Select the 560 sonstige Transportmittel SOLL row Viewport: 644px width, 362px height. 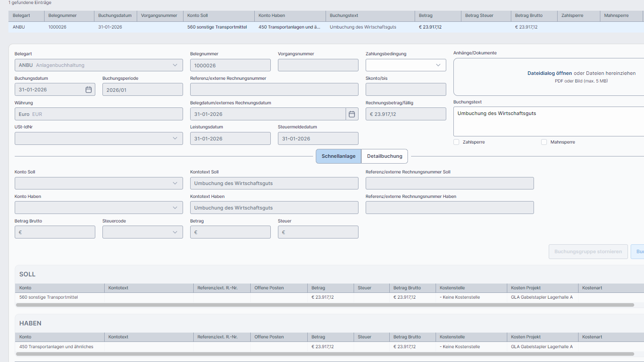(x=49, y=297)
